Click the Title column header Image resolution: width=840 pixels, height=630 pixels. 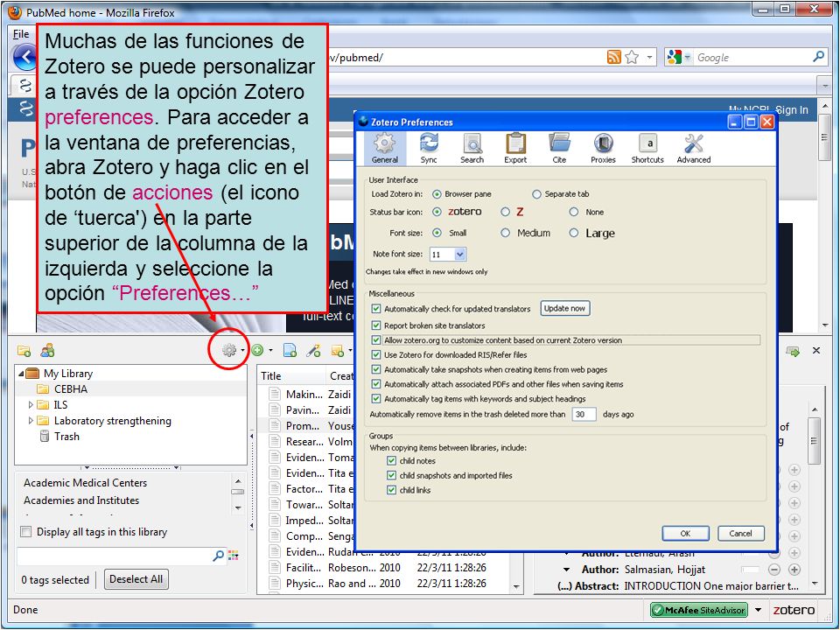tap(290, 376)
